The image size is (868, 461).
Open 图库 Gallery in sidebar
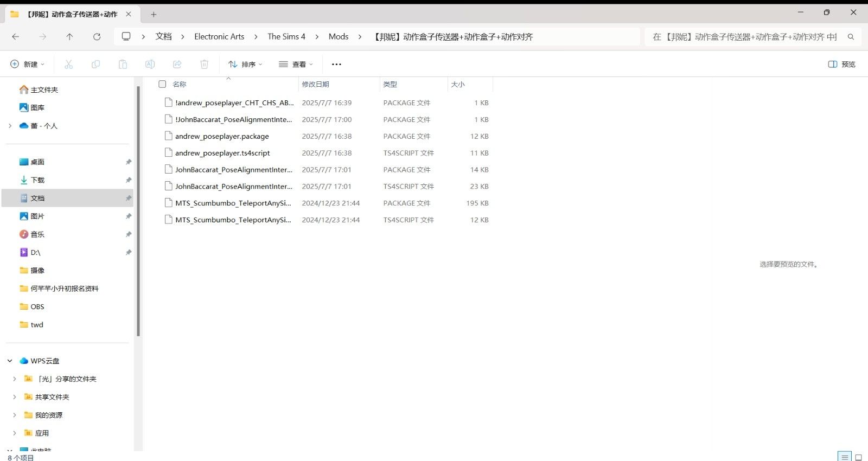click(x=32, y=107)
